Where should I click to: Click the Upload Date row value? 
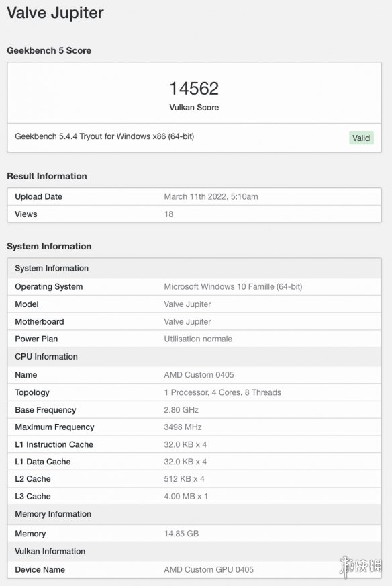(211, 197)
